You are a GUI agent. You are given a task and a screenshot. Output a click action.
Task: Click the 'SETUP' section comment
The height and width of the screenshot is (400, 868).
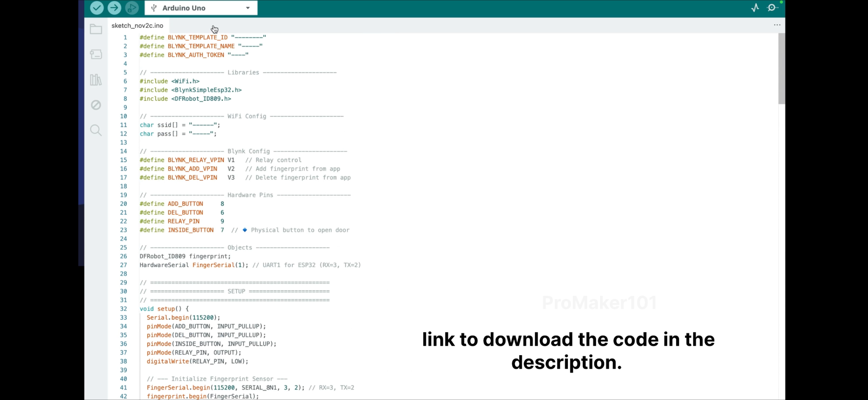click(x=237, y=291)
